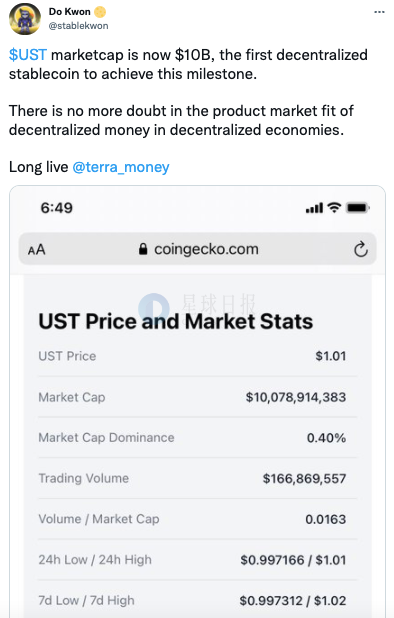Tap the AA text size icon
This screenshot has height=618, width=394.
coord(37,249)
